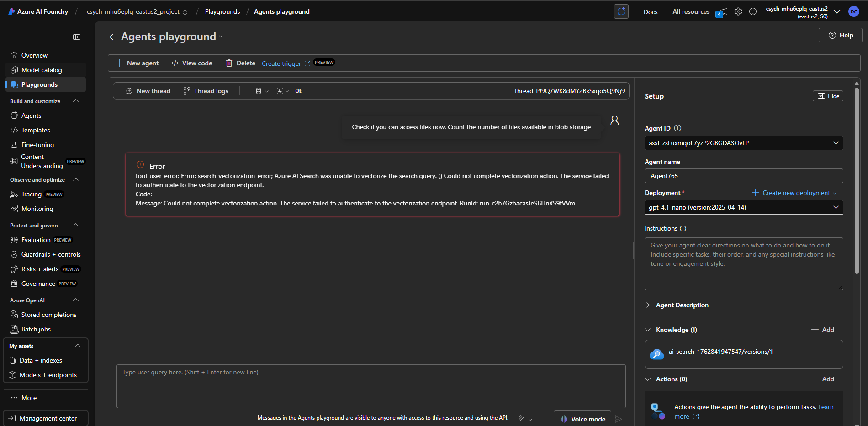This screenshot has height=426, width=868.
Task: Open Tracing in the sidebar
Action: (x=46, y=194)
